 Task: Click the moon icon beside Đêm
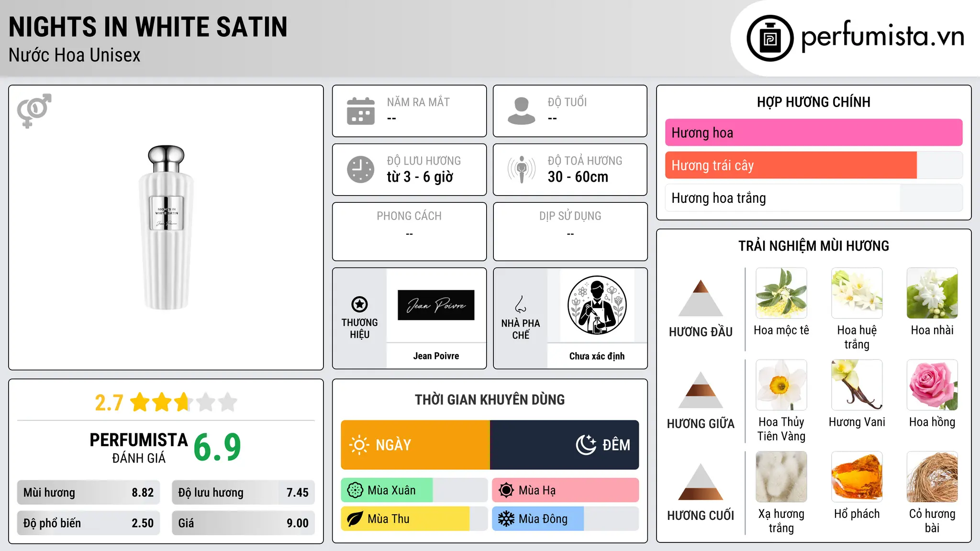click(586, 445)
